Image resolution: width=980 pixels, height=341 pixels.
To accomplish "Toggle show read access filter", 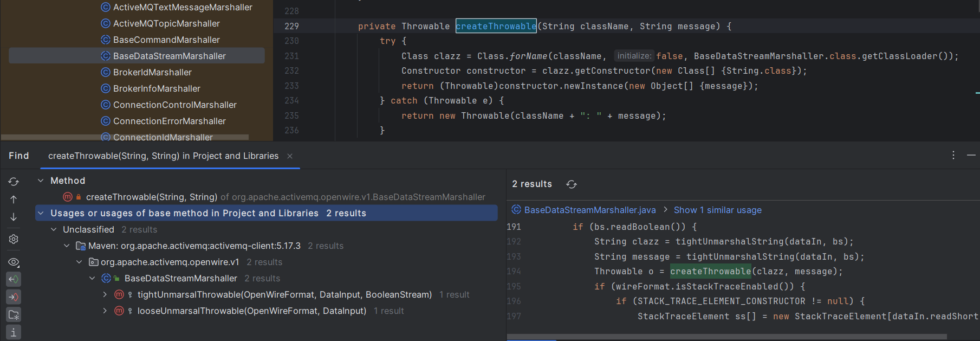I will (x=14, y=279).
